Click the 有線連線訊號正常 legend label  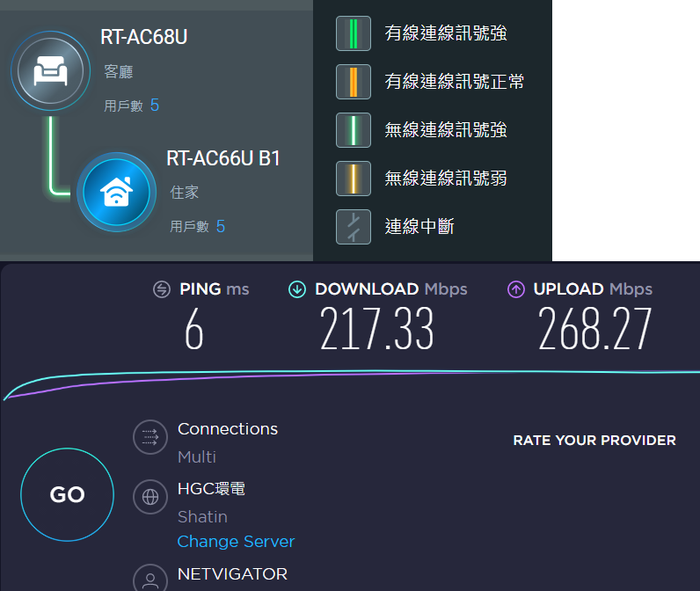[x=455, y=81]
